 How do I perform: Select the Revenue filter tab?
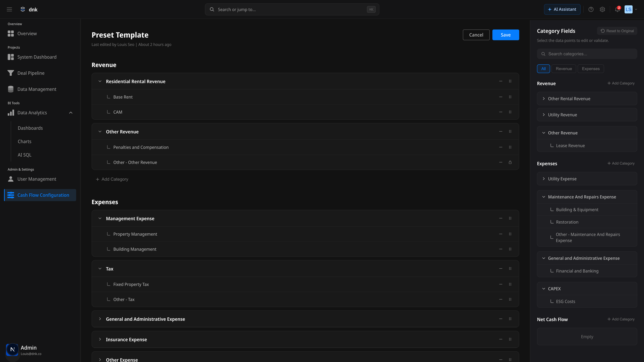click(563, 69)
